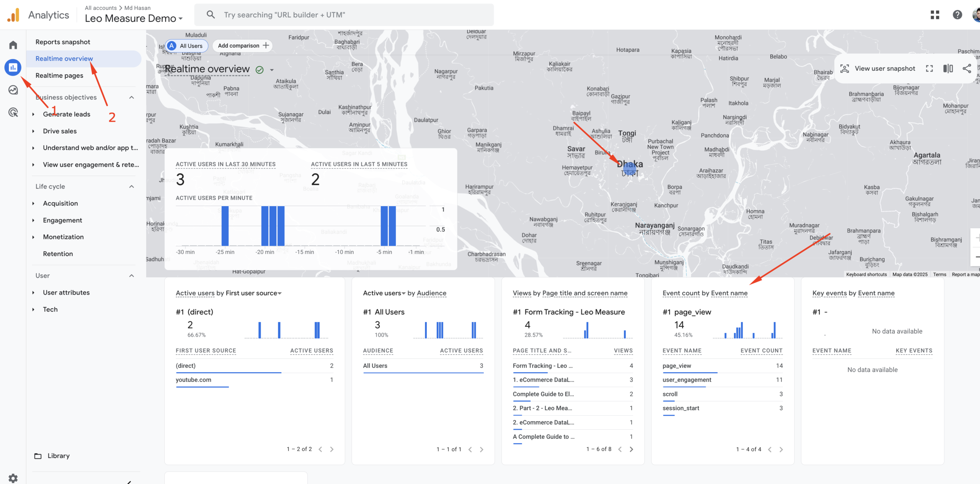Click the youtube.com source row
The height and width of the screenshot is (484, 980).
click(254, 380)
